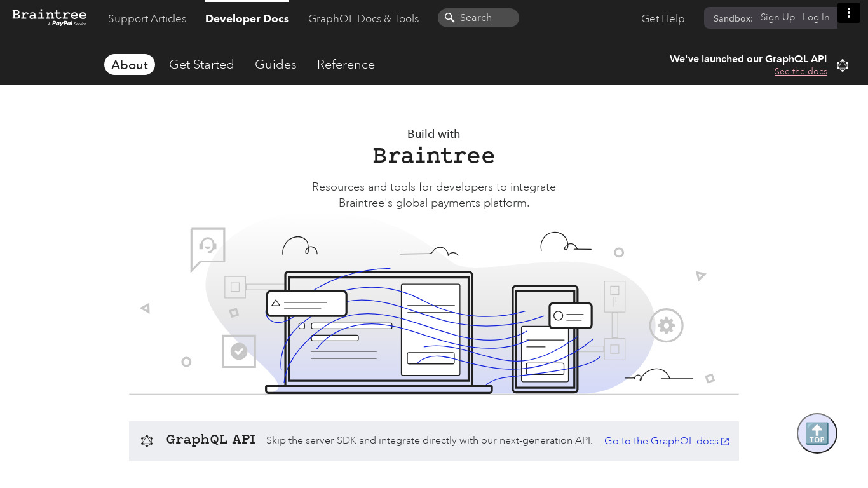Image resolution: width=868 pixels, height=488 pixels.
Task: Click the Braintree hero heading
Action: (434, 156)
